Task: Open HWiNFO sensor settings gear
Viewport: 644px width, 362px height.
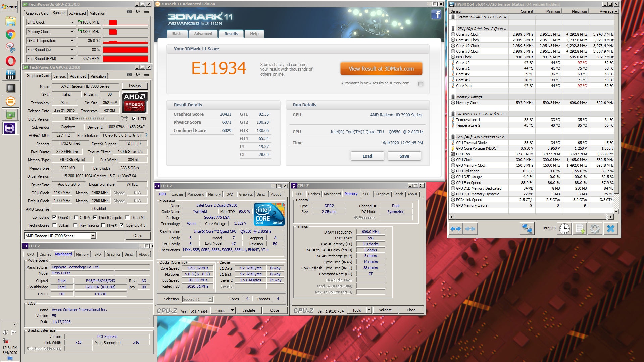Action: (x=595, y=229)
